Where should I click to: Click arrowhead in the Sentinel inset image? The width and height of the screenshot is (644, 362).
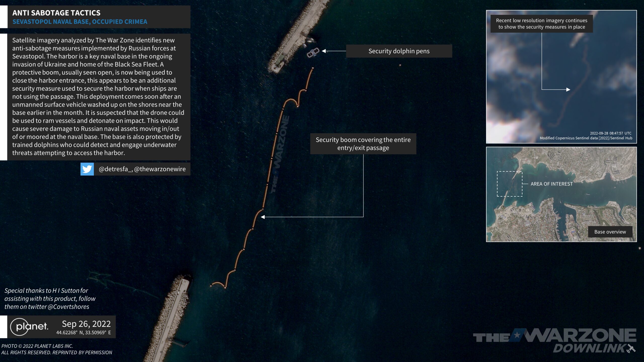click(568, 89)
